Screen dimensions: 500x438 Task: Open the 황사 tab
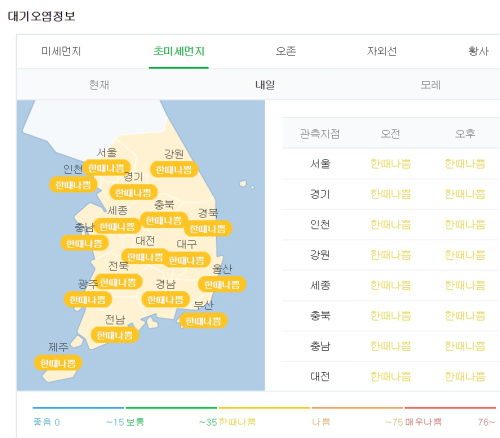[478, 51]
